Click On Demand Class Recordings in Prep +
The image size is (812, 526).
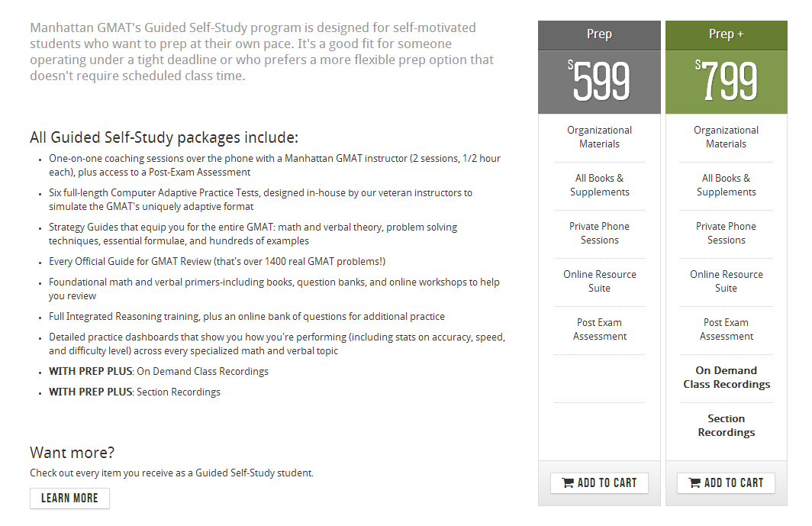[x=726, y=377]
